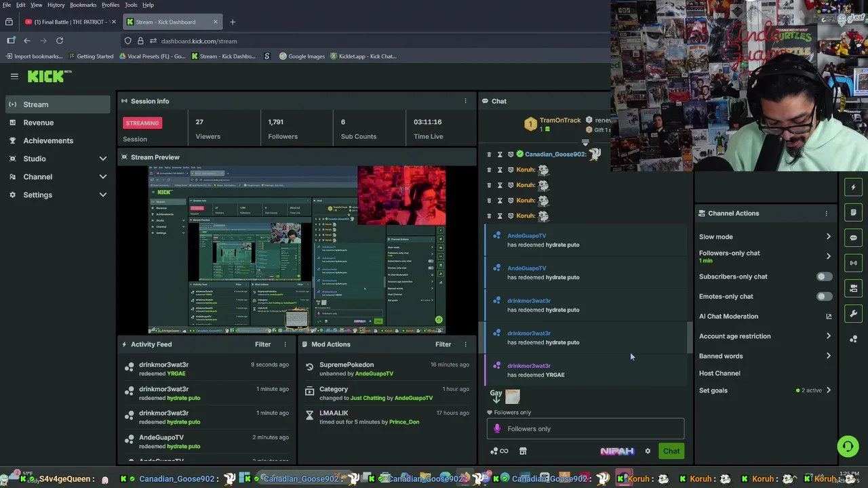
Task: Close the Stream - Kick Dashboard tab
Action: pos(216,22)
